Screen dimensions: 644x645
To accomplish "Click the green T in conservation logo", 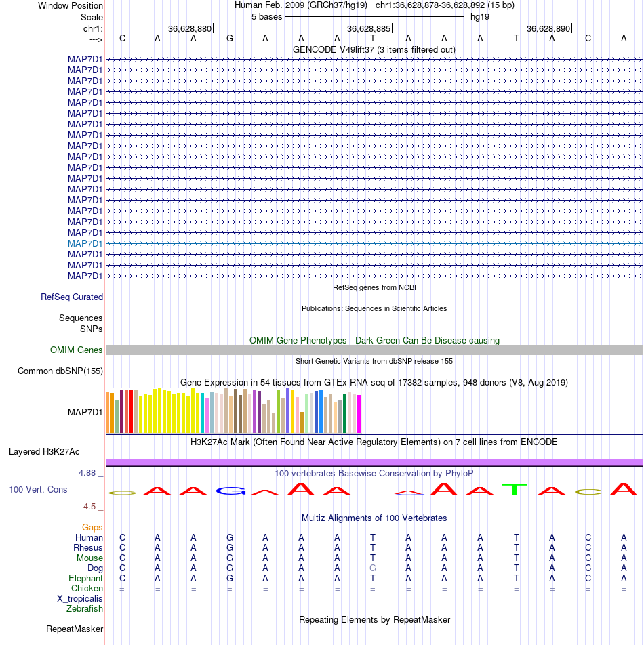I will click(x=515, y=489).
